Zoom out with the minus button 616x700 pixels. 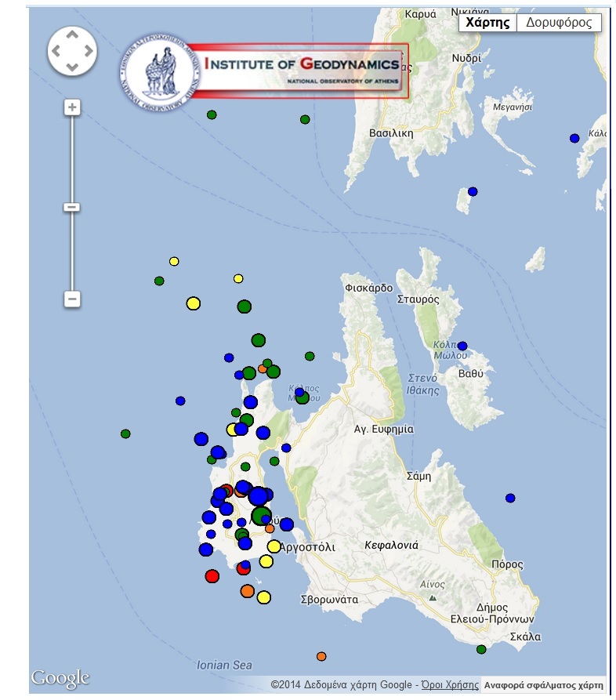point(72,299)
